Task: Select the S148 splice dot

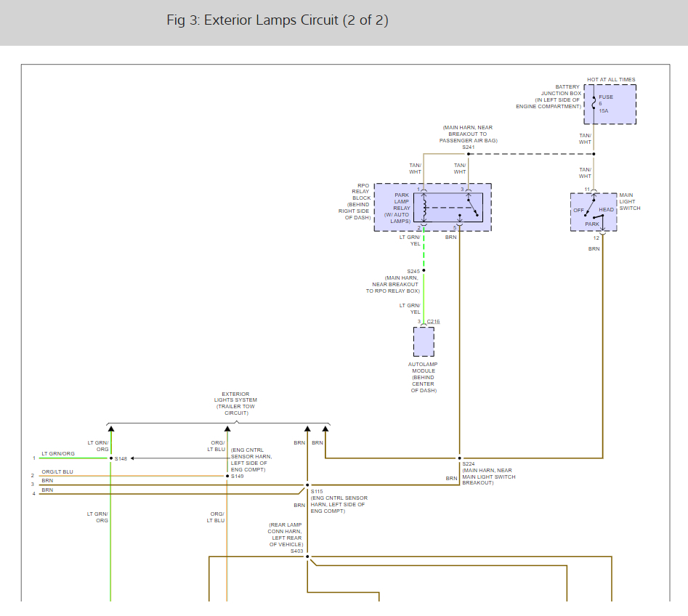Action: (110, 458)
